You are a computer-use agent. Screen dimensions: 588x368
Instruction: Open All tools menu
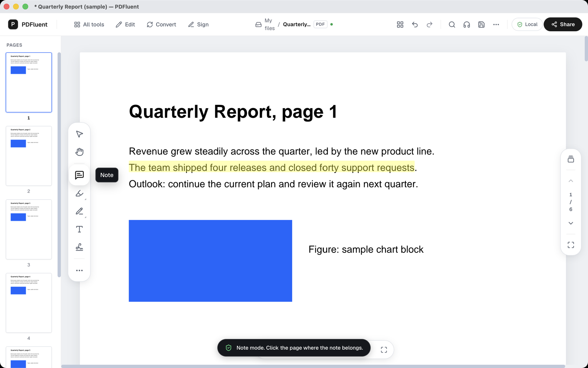click(x=89, y=24)
